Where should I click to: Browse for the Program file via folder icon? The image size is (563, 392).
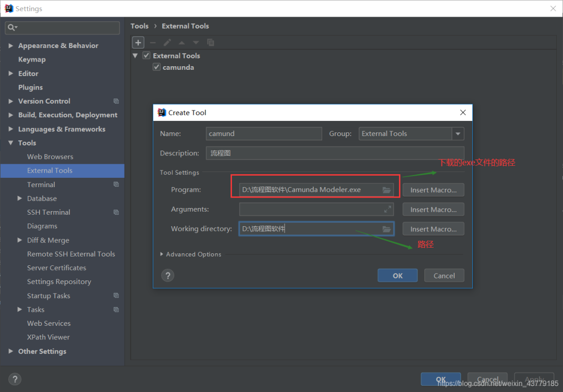coord(386,190)
